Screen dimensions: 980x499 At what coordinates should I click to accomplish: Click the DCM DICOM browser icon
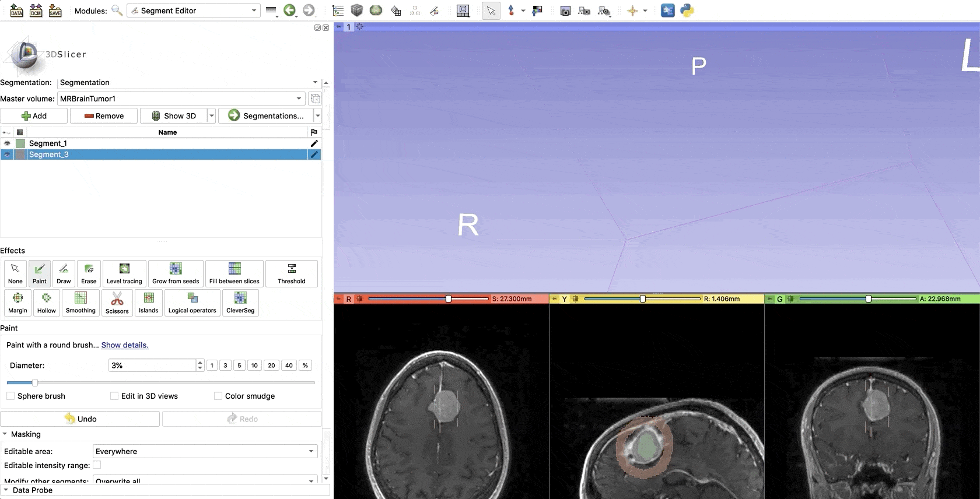tap(36, 10)
